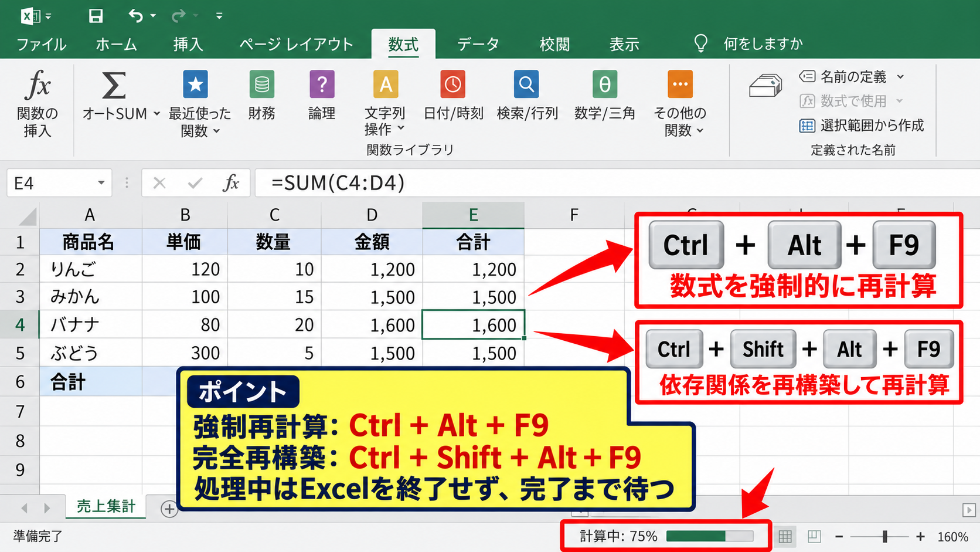Screen dimensions: 980x552
Task: Select the 商品名 header cell
Action: pyautogui.click(x=91, y=242)
